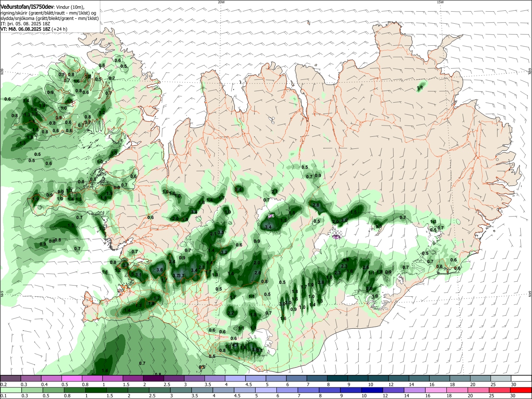Click the 15W longitude label
Image resolution: width=532 pixels, height=399 pixels.
click(x=440, y=2)
